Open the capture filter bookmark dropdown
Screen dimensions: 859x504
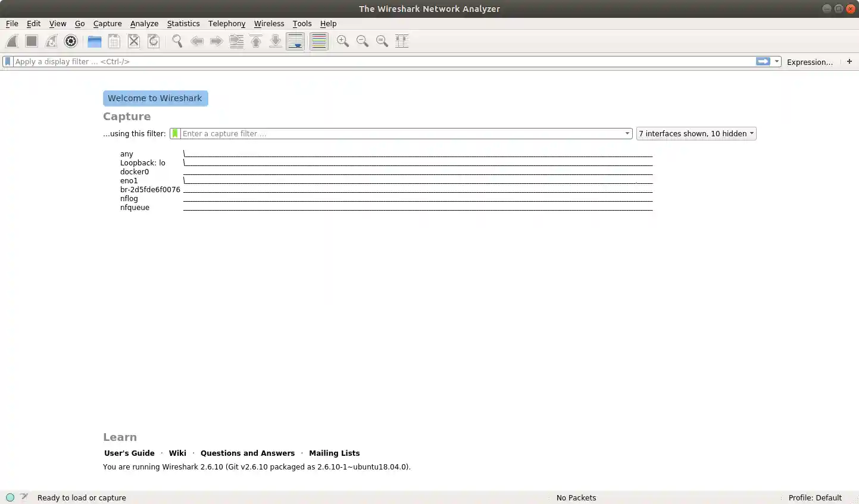coord(174,133)
